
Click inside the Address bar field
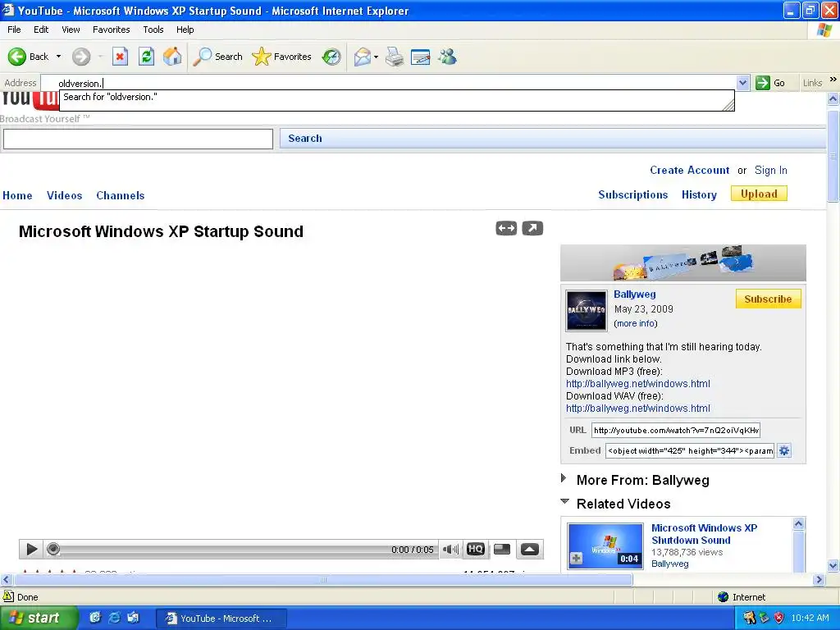[388, 83]
